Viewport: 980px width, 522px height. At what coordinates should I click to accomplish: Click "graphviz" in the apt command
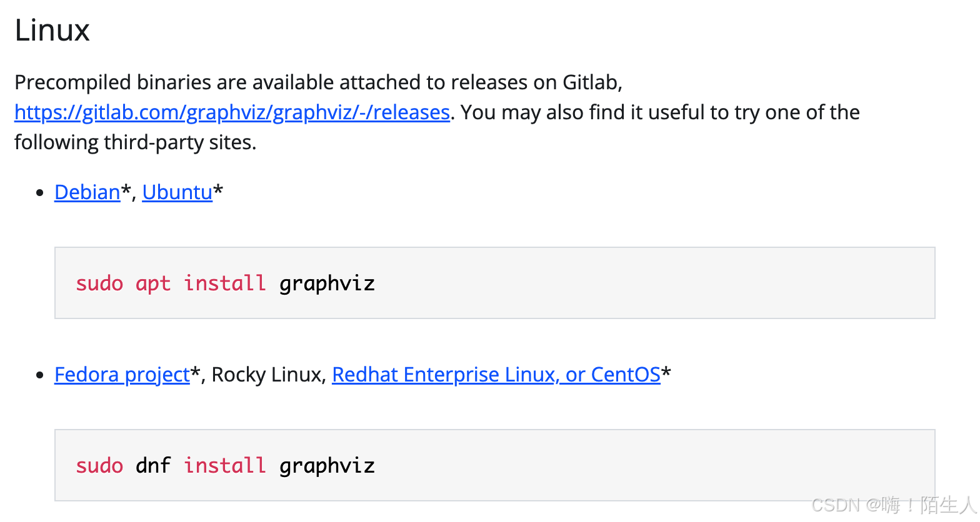pos(327,283)
